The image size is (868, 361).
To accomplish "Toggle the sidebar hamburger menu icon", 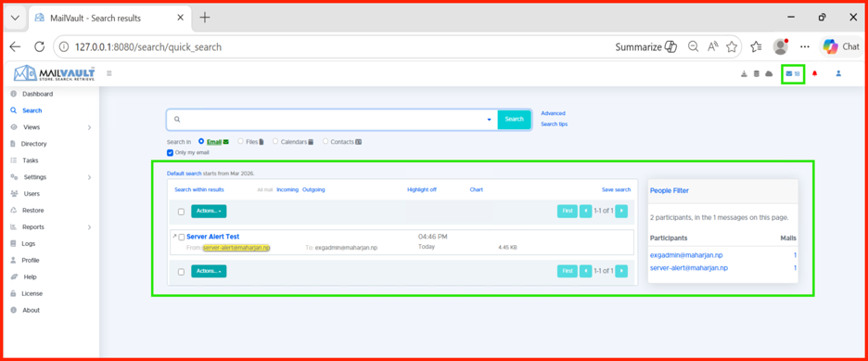I will (109, 73).
